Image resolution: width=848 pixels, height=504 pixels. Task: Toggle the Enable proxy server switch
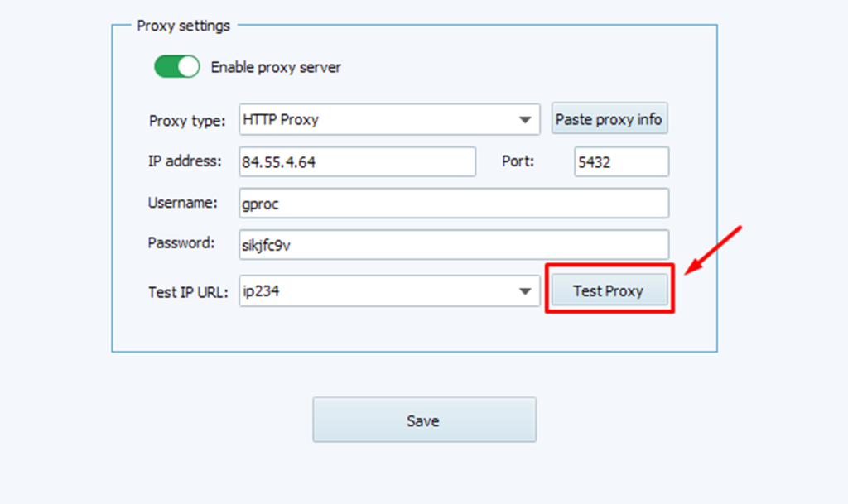[177, 67]
